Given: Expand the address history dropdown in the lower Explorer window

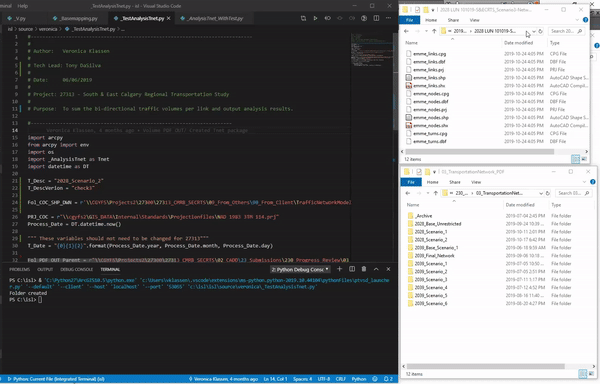Looking at the screenshot, I should click(541, 193).
